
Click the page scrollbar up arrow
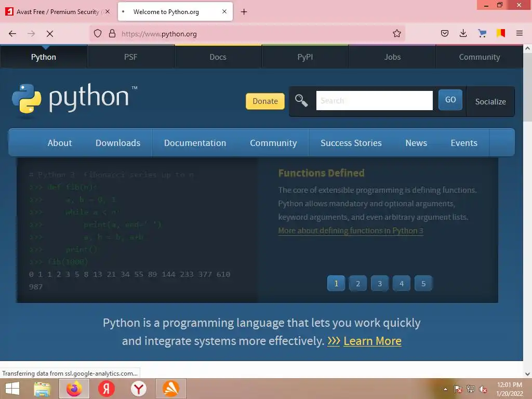(x=528, y=48)
